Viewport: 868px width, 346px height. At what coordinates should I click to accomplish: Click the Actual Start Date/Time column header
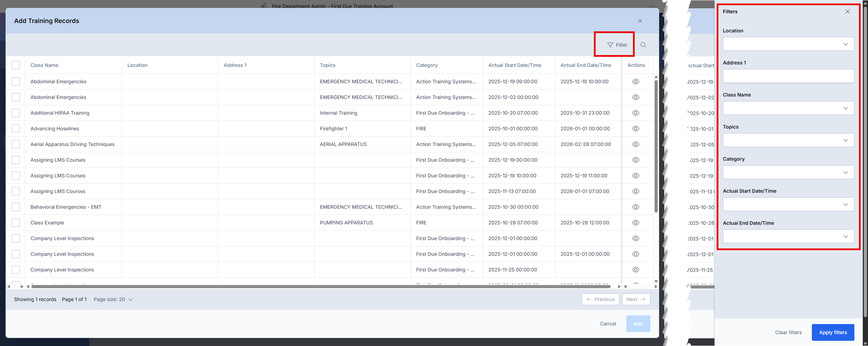(515, 65)
